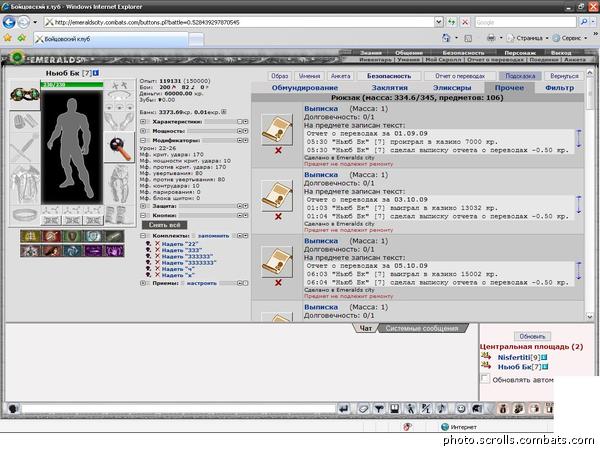Collapse the Характеристики section
600x450 pixels.
(143, 122)
